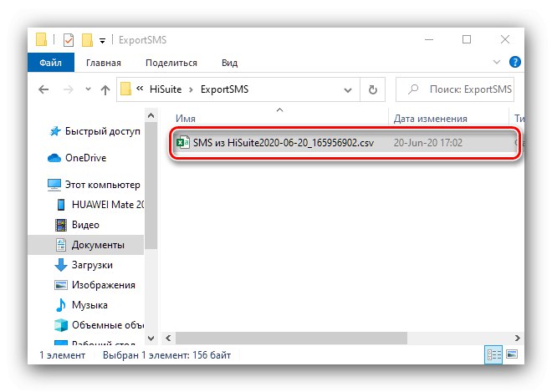Click the ExportSMS breadcrumb in address bar
The image size is (552, 392).
point(225,89)
